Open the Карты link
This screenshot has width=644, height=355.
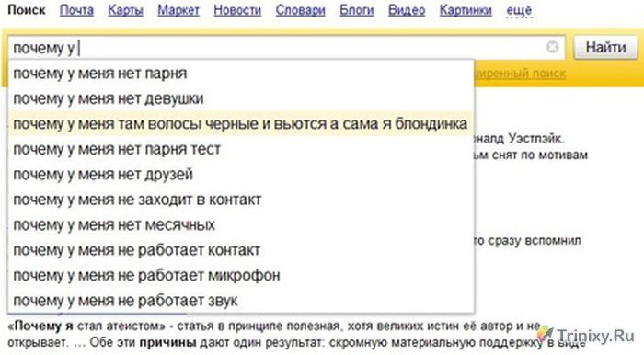coord(125,10)
